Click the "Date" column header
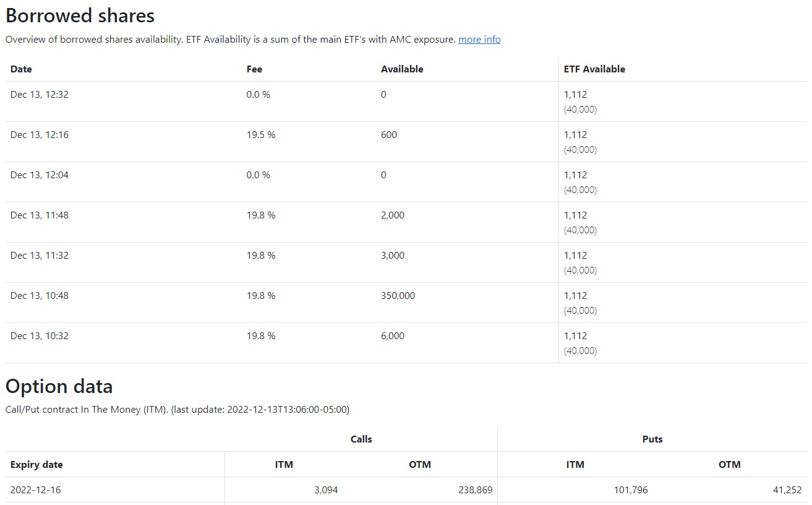The height and width of the screenshot is (505, 812). point(21,69)
